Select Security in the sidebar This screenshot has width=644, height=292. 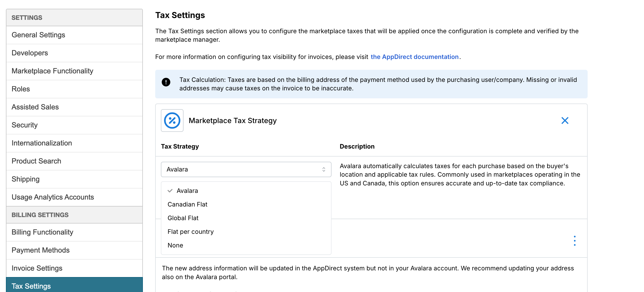(x=25, y=125)
